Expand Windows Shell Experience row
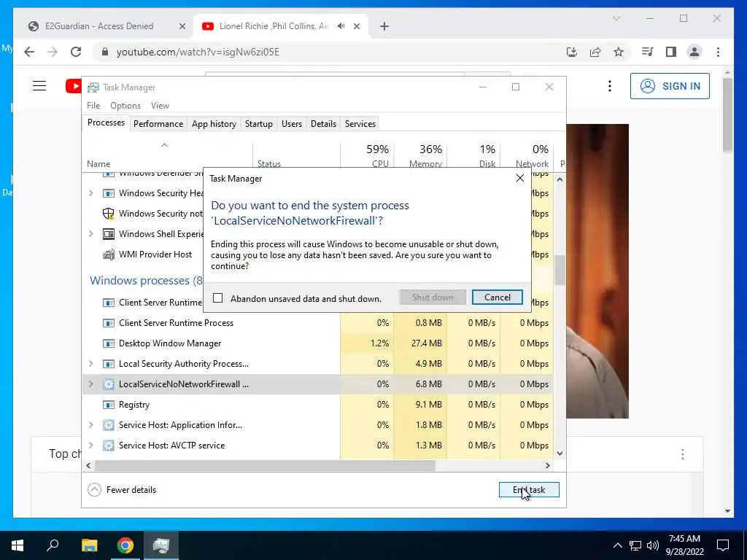747x560 pixels. coord(91,234)
